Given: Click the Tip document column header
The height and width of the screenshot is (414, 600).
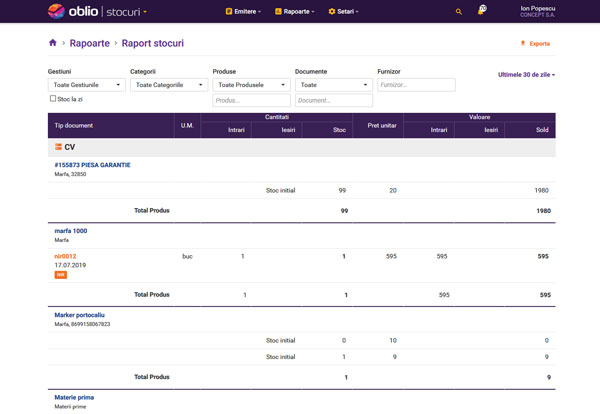Looking at the screenshot, I should 111,126.
